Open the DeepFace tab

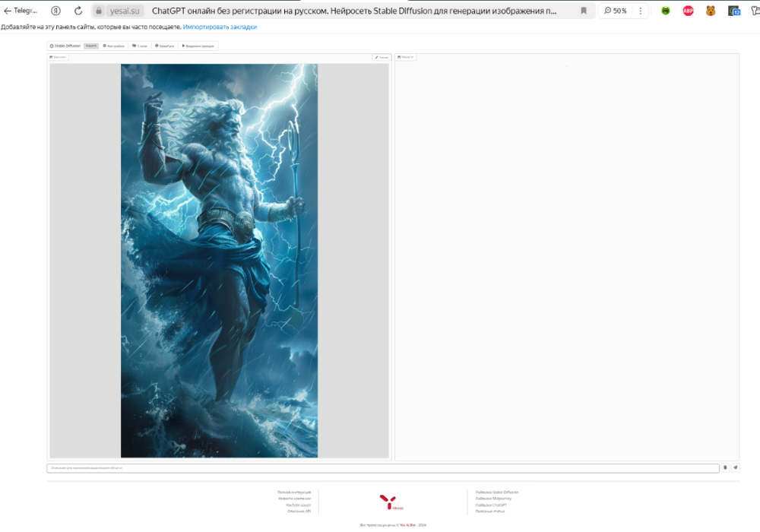click(164, 46)
